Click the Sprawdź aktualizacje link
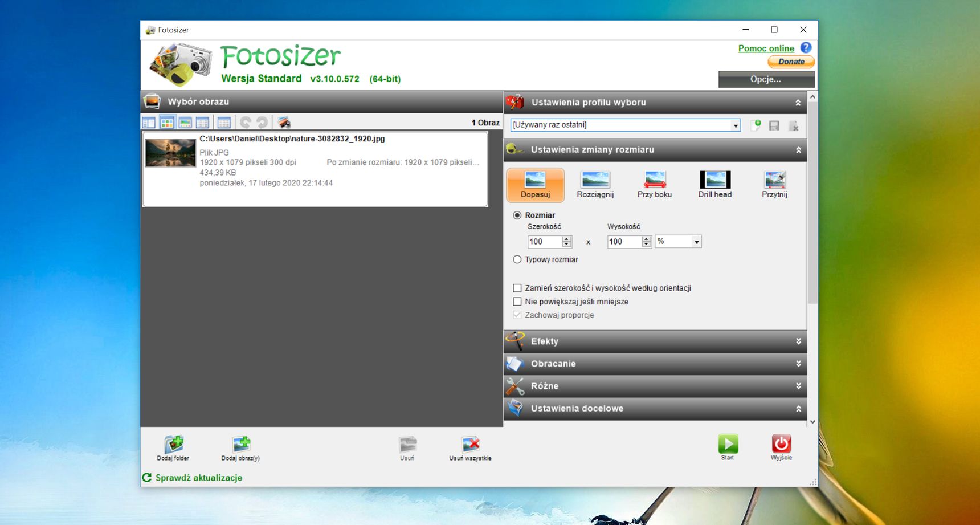 (x=199, y=478)
